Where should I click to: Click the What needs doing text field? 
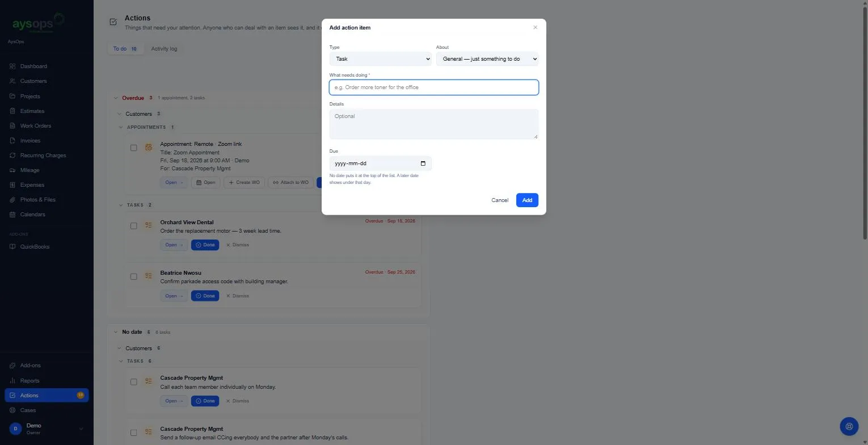tap(434, 87)
